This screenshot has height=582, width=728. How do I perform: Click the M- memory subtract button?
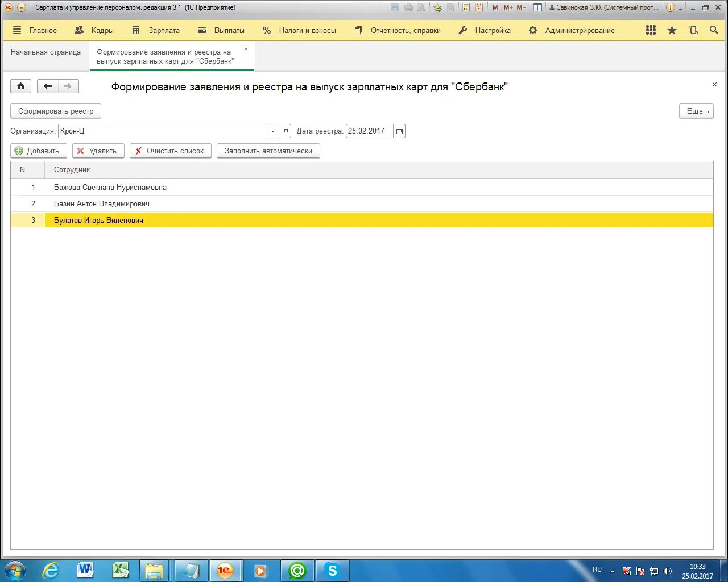(521, 7)
